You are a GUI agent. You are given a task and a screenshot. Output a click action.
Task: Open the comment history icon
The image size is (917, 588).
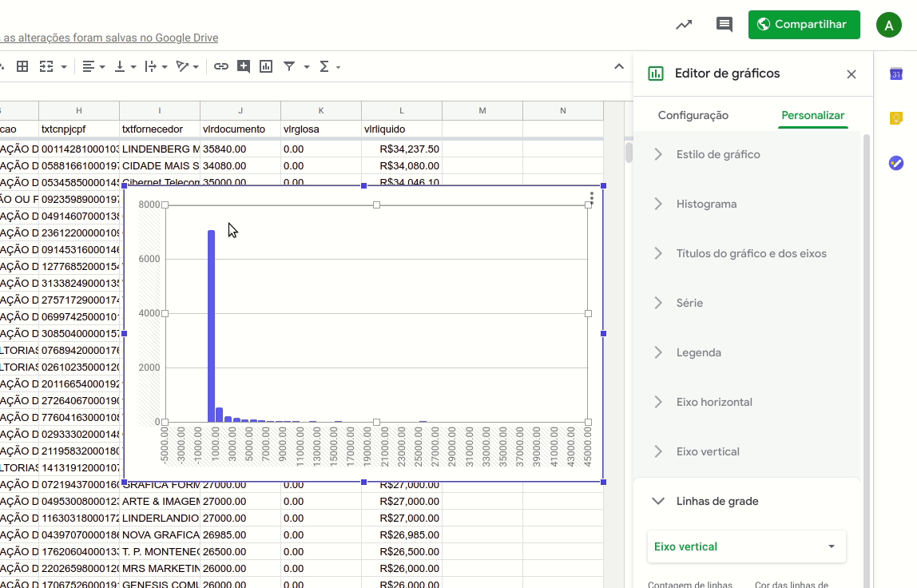724,25
